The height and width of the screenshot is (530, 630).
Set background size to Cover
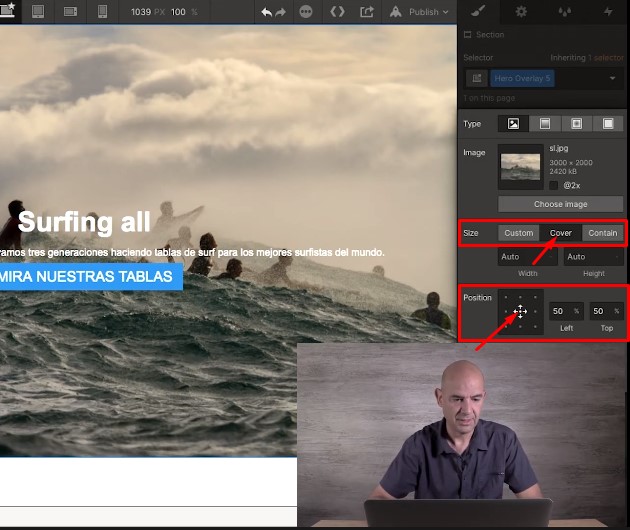(560, 233)
